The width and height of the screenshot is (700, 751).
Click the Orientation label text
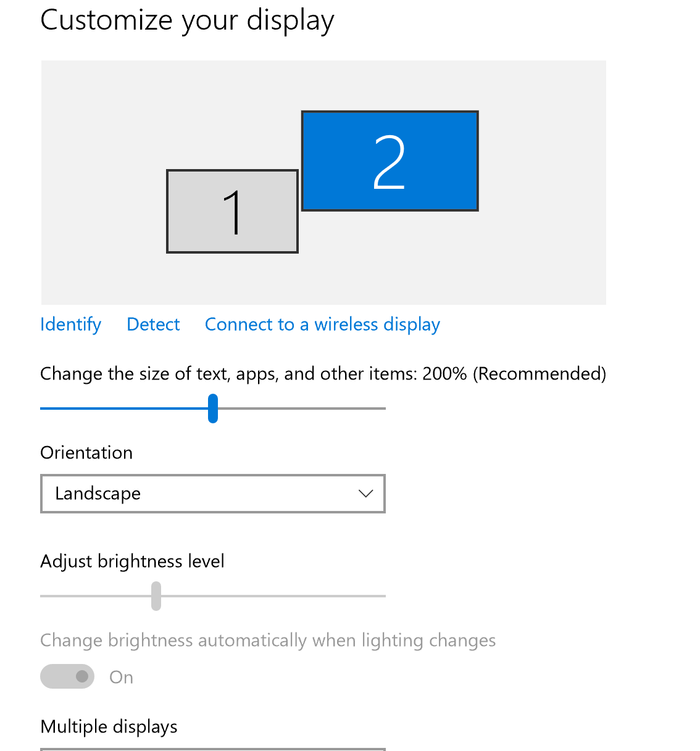coord(86,453)
